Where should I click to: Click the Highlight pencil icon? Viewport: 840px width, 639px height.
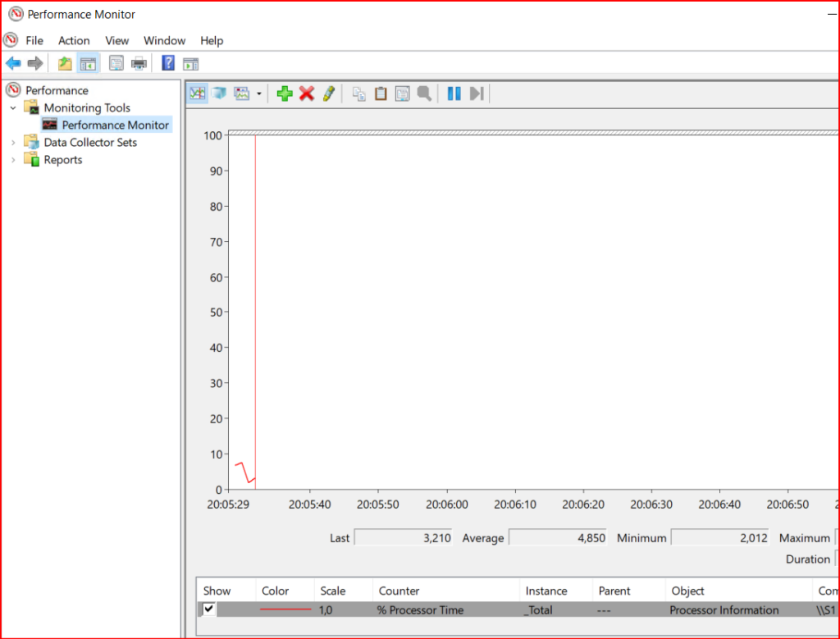click(x=328, y=94)
